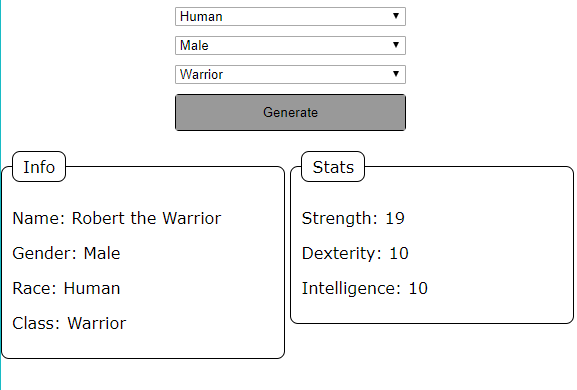Click the Intelligence: 10 stat
The width and height of the screenshot is (577, 390).
point(365,288)
